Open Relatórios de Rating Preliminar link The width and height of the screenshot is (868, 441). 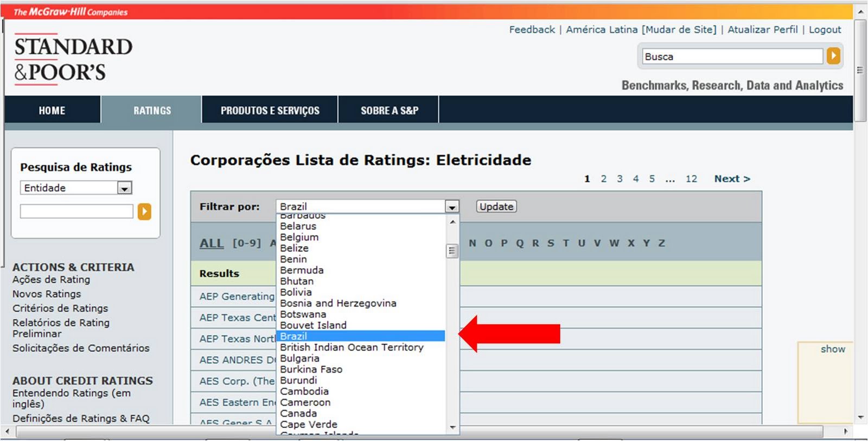[x=61, y=328]
